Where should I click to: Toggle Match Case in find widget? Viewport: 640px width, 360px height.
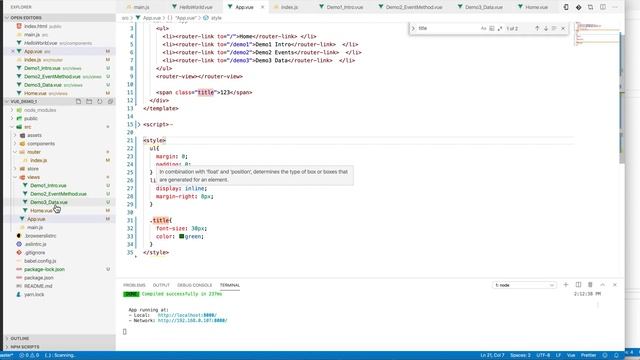pyautogui.click(x=484, y=28)
